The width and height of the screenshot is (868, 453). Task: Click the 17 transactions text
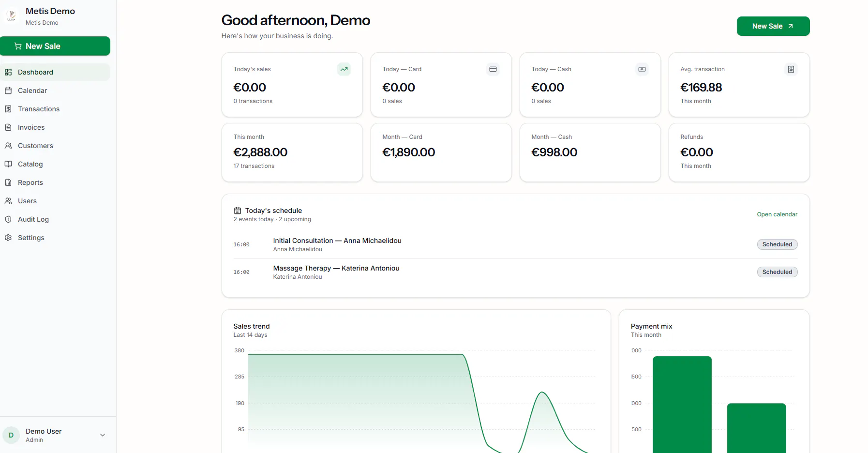coord(254,166)
